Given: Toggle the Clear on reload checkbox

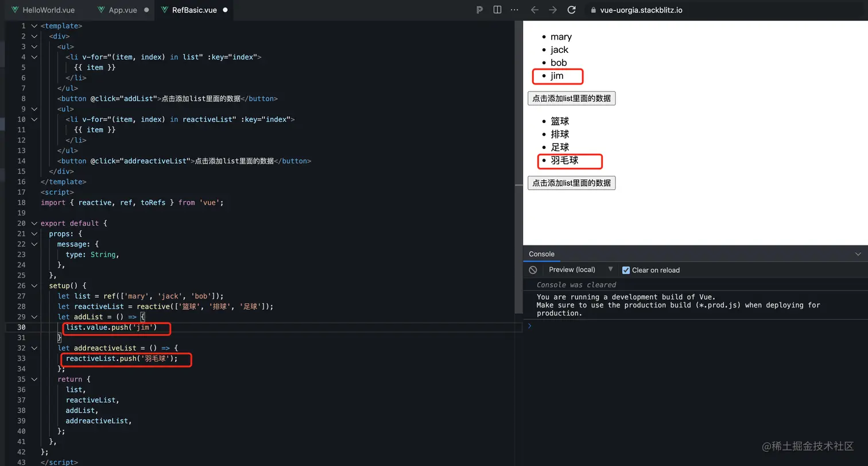Looking at the screenshot, I should click(626, 270).
